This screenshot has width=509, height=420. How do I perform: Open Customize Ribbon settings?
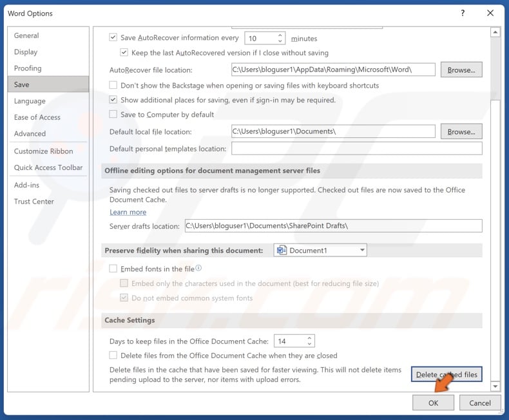coord(48,151)
